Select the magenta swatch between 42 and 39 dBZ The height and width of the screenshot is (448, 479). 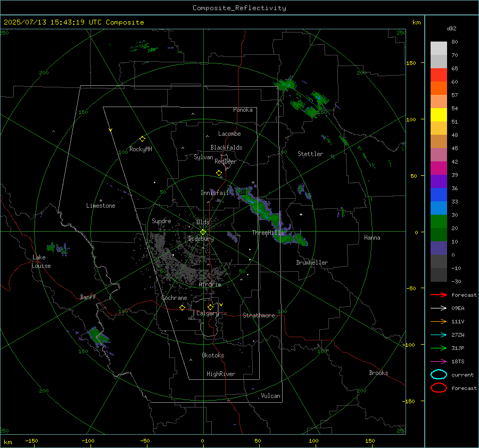[439, 168]
